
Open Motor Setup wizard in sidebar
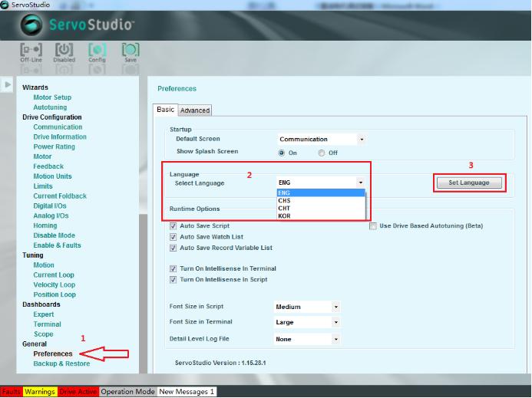pos(52,97)
